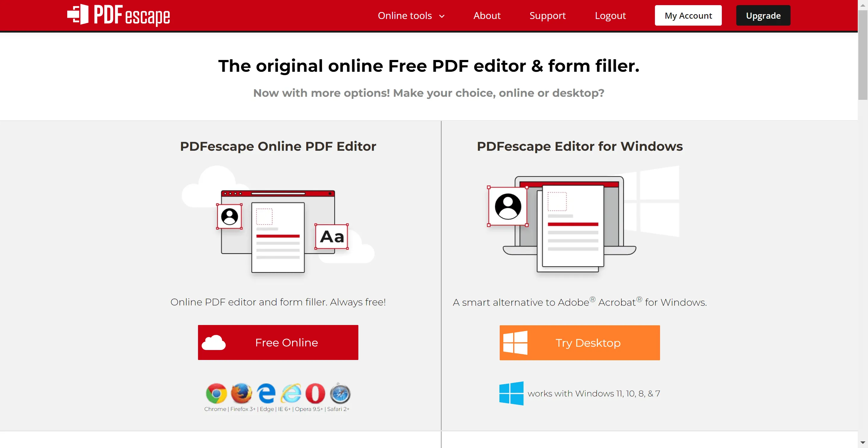
Task: Click the Try Desktop button
Action: coord(580,343)
